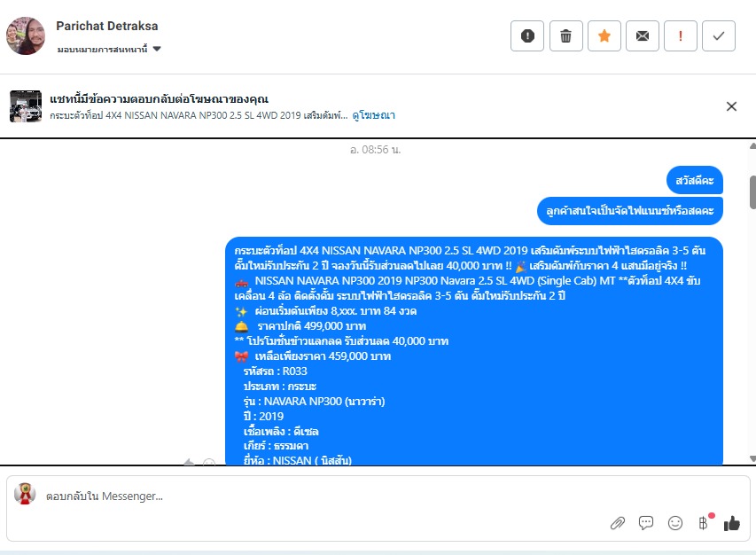Image resolution: width=756 pixels, height=555 pixels.
Task: Open the view ad link in banner
Action: pos(374,115)
